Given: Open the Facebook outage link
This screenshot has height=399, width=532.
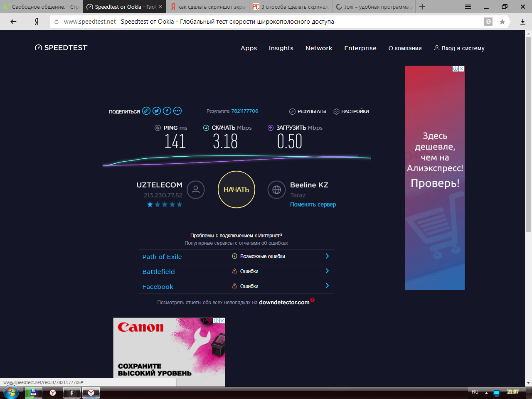Looking at the screenshot, I should tap(158, 287).
